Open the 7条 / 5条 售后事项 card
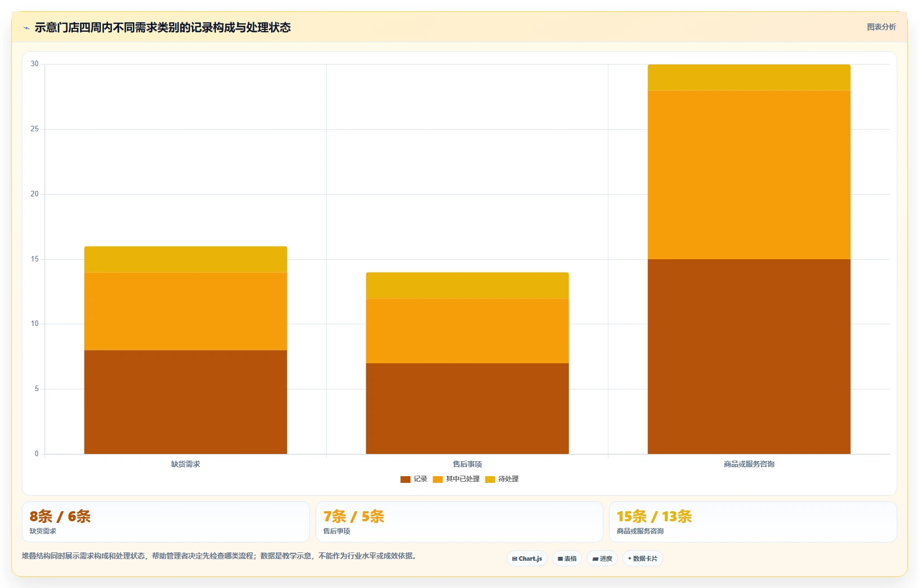919x588 pixels. click(x=459, y=522)
